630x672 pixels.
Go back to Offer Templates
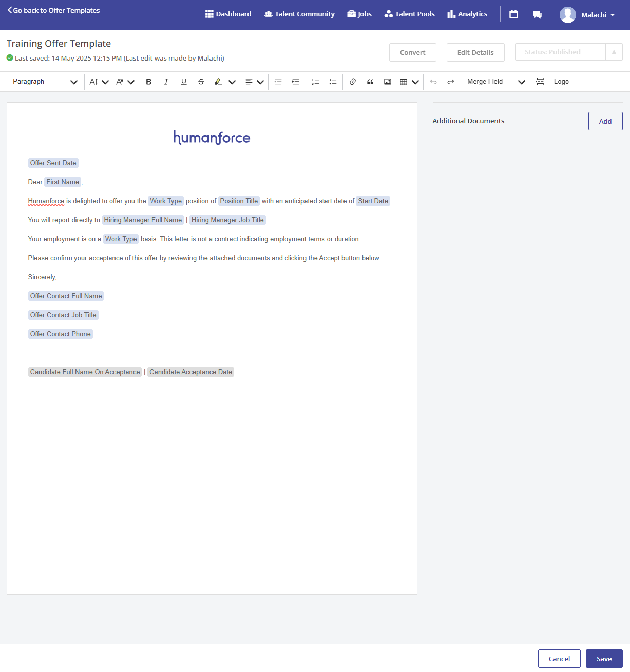(53, 10)
